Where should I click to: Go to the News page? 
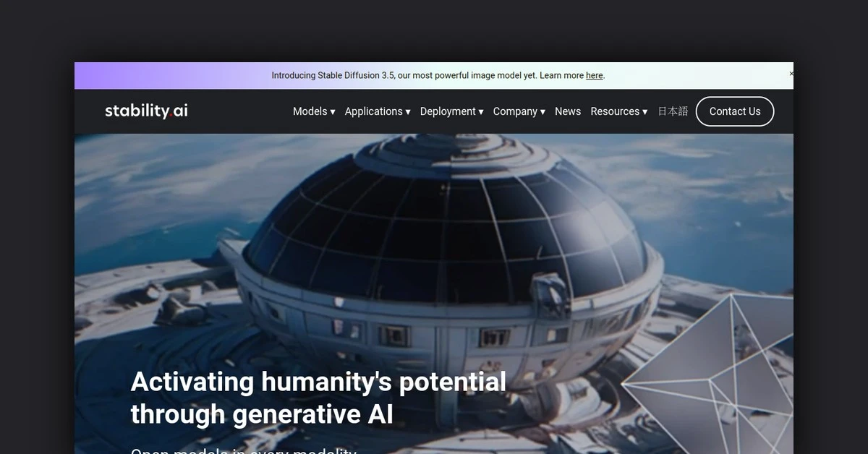pos(567,111)
